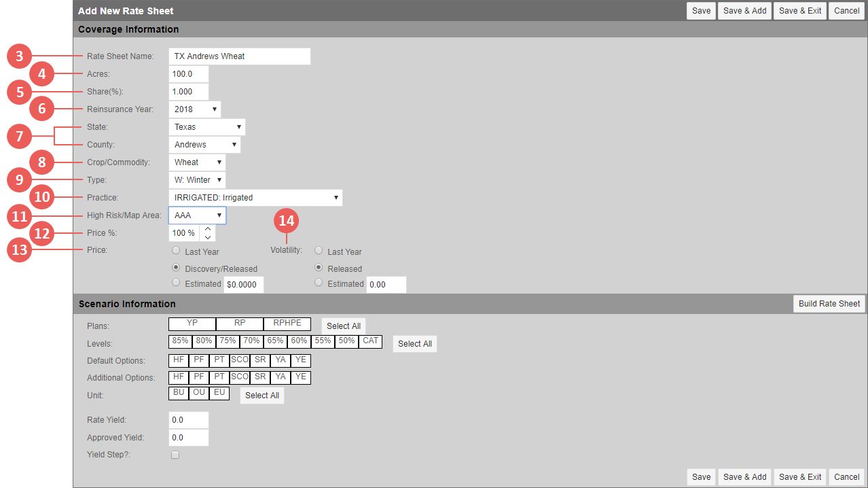Toggle the 80% coverage level

204,342
